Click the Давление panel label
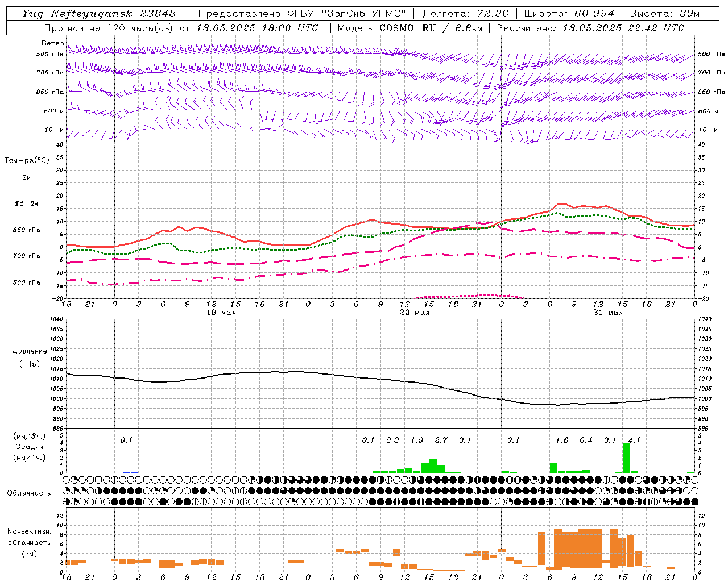Image resolution: width=728 pixels, height=582 pixels. pyautogui.click(x=30, y=351)
